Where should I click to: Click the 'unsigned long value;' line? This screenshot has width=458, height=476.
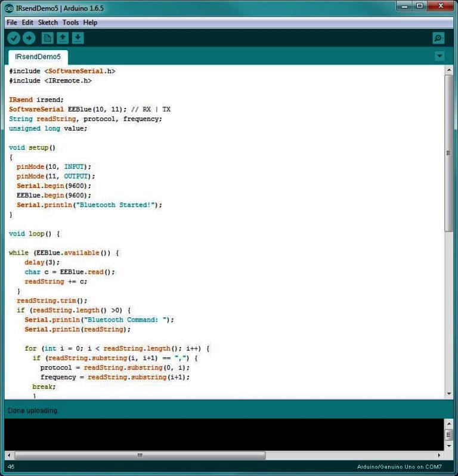(x=48, y=128)
